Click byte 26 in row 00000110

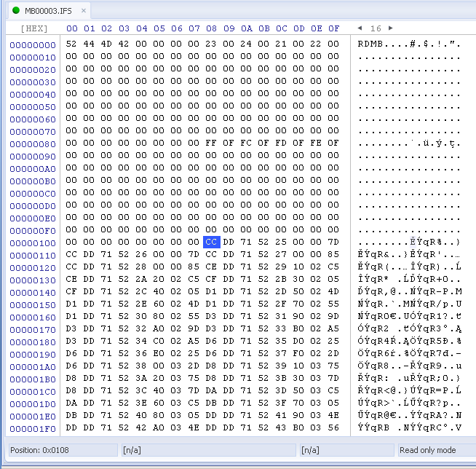click(x=141, y=254)
